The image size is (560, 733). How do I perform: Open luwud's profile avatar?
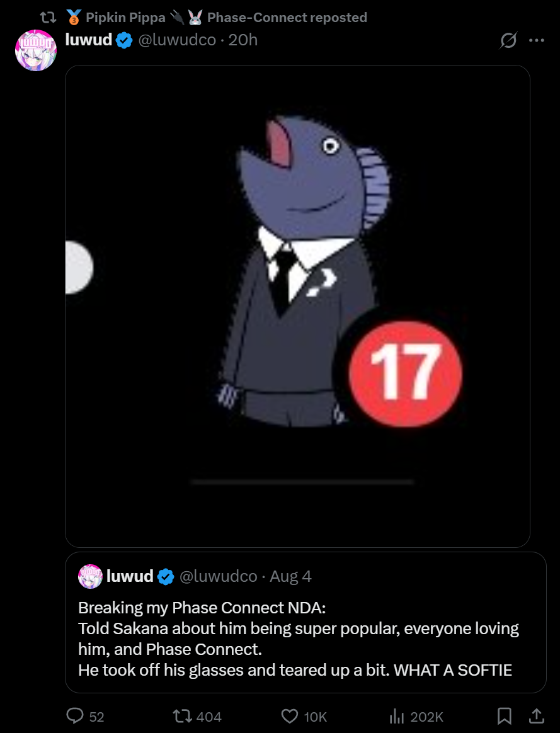(36, 50)
